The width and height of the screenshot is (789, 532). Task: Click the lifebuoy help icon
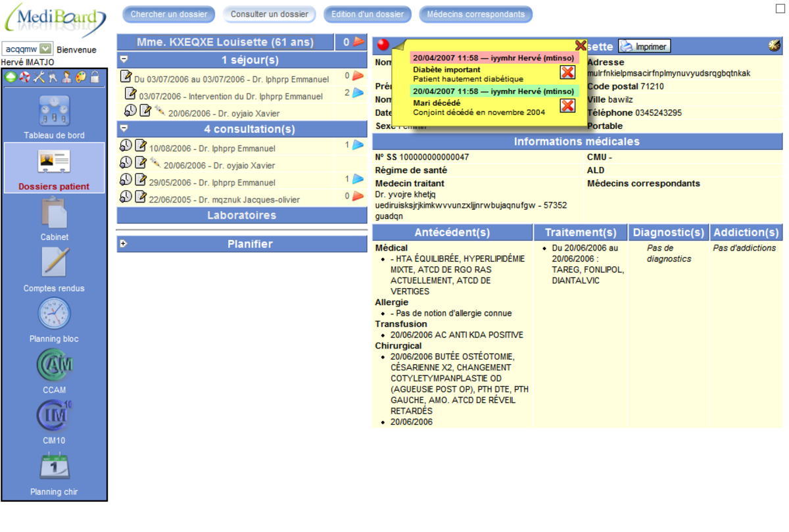(24, 78)
